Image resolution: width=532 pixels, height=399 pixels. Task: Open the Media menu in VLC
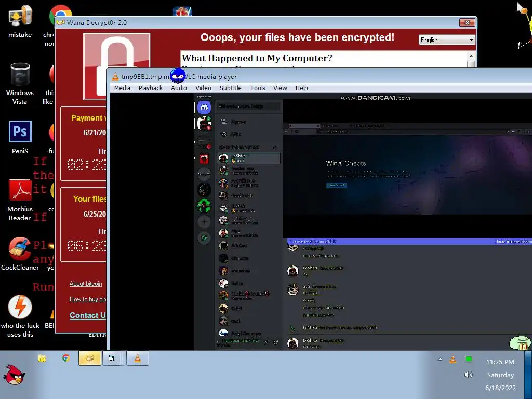click(x=122, y=88)
